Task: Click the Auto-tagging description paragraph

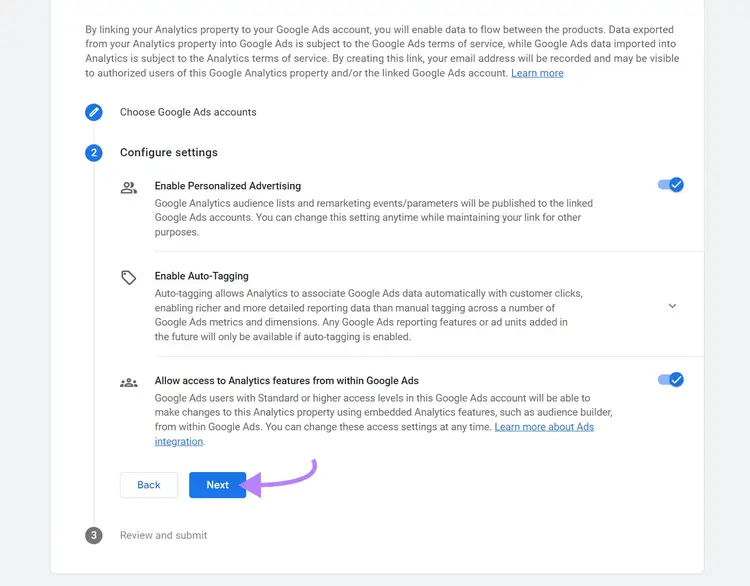Action: click(368, 315)
